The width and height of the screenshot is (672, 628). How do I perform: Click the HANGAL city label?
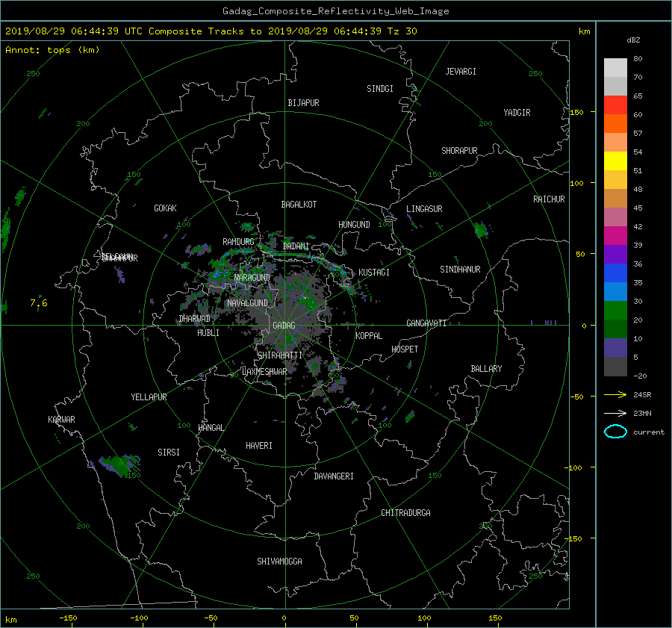211,428
